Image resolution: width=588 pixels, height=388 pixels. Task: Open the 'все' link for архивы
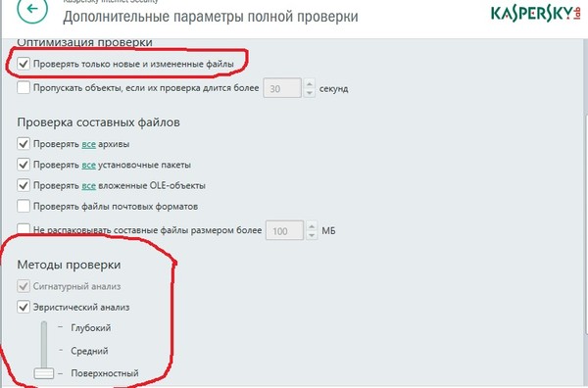click(88, 144)
